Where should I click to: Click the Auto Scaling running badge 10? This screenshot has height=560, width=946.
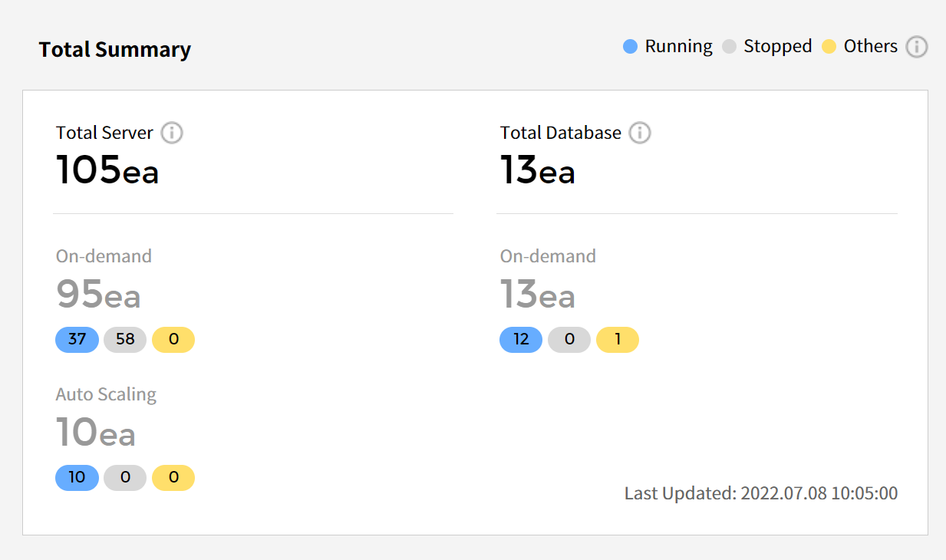pyautogui.click(x=77, y=477)
